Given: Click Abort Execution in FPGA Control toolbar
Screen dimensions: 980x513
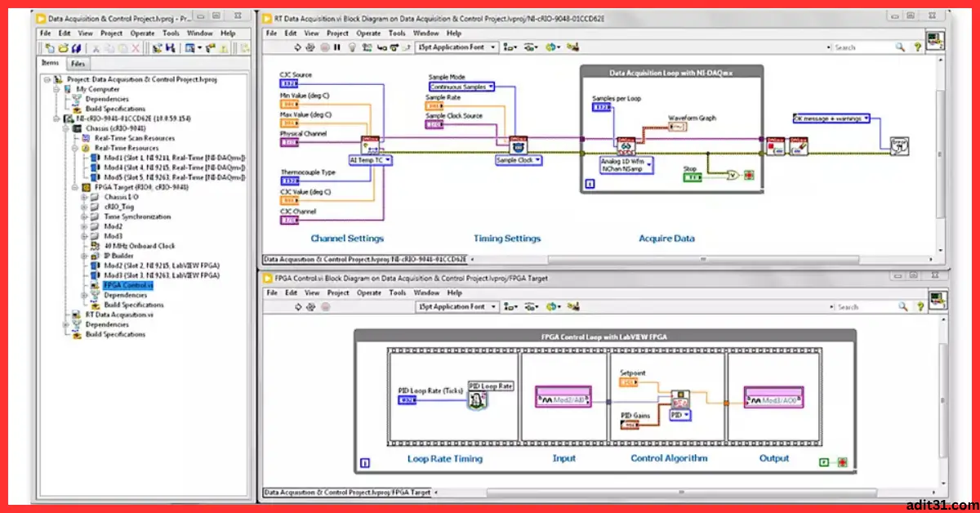Looking at the screenshot, I should point(325,307).
